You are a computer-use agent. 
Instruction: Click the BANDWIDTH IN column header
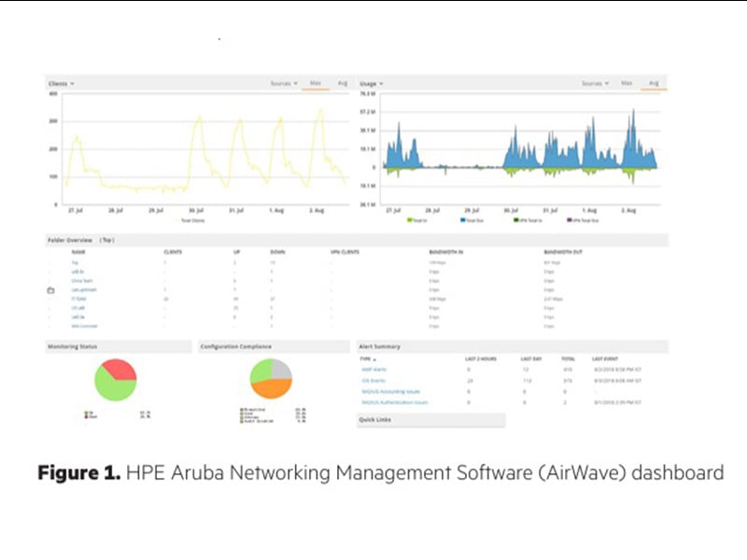click(446, 252)
